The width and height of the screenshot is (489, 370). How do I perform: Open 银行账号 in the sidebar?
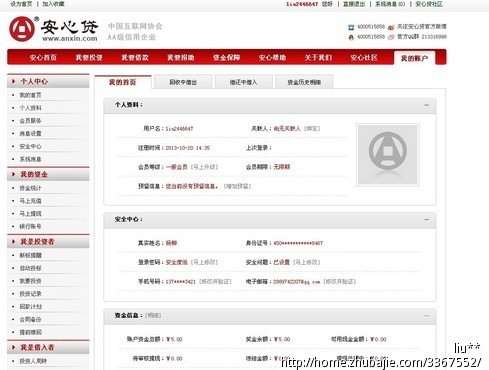point(30,227)
